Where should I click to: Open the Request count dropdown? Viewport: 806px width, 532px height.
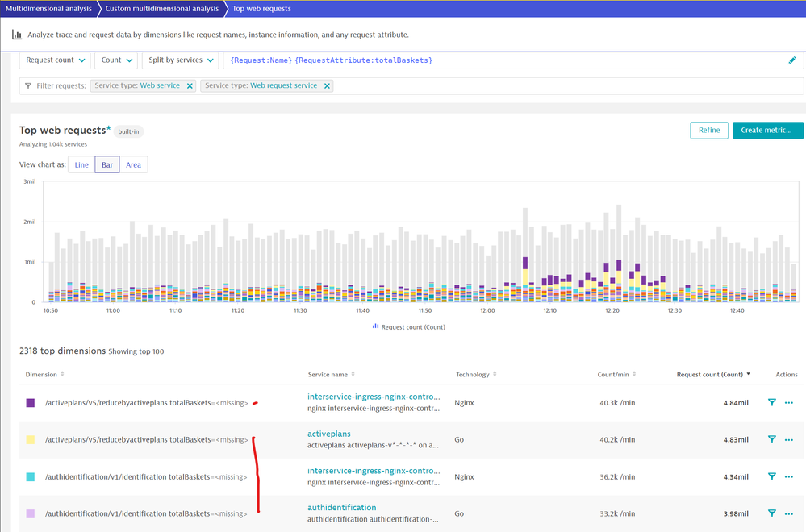click(x=56, y=60)
